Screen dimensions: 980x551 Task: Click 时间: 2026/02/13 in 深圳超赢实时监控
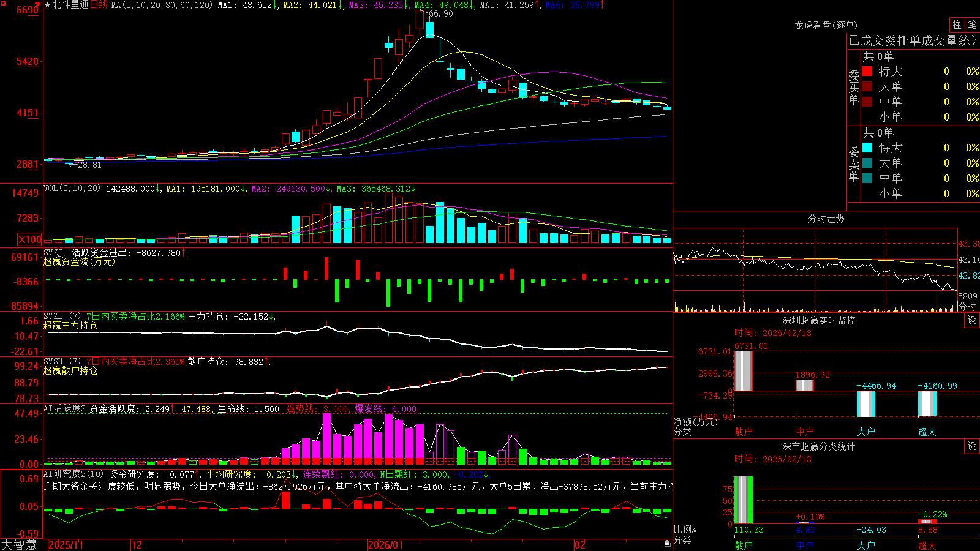[x=772, y=333]
